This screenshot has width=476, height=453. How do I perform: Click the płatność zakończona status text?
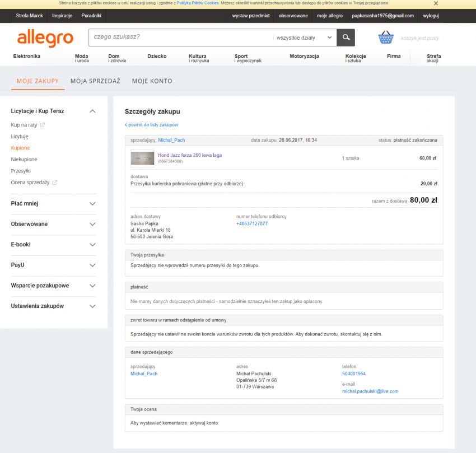tap(415, 141)
